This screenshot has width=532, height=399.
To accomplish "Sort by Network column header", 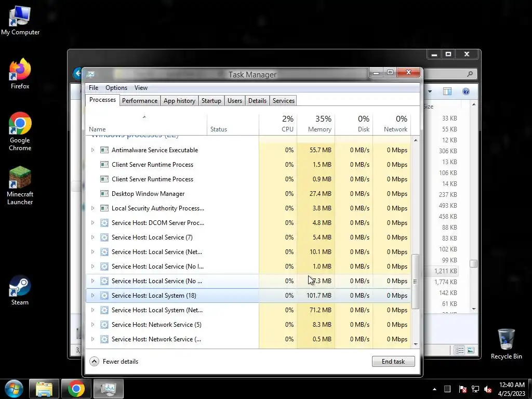I will click(392, 124).
